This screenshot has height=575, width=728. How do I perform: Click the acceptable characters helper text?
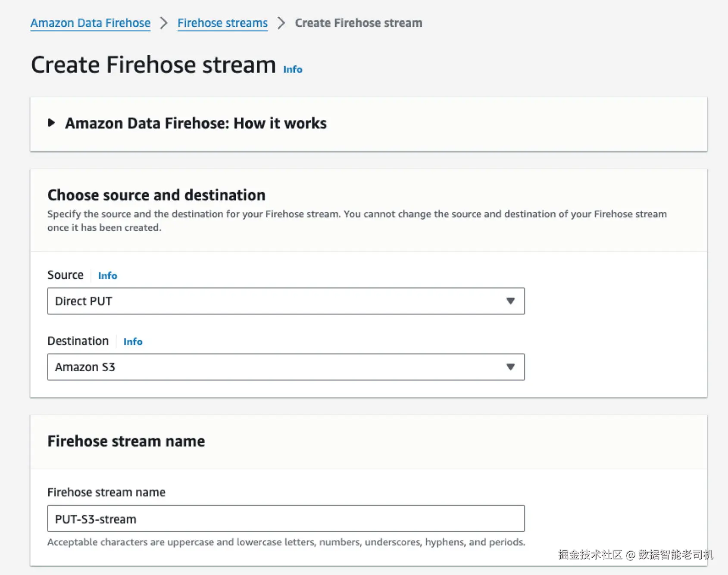click(x=286, y=542)
